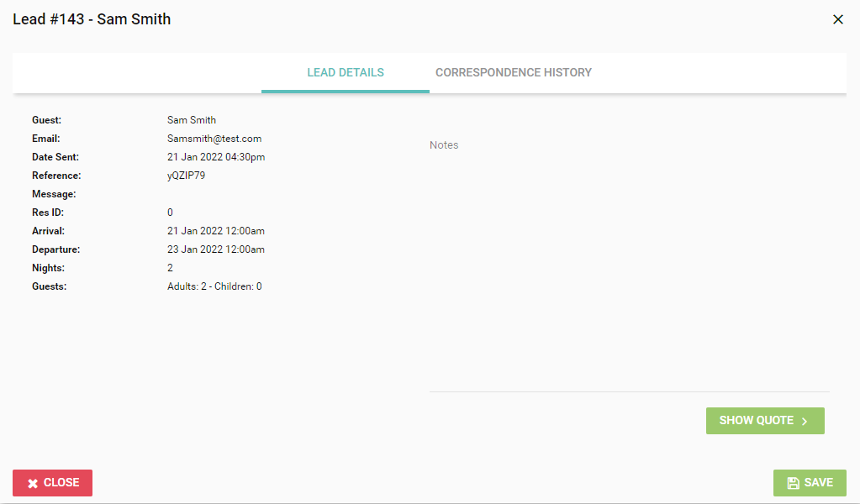Image resolution: width=860 pixels, height=504 pixels.
Task: Click the Adults: 2 - Children: 0 text
Action: [x=214, y=286]
